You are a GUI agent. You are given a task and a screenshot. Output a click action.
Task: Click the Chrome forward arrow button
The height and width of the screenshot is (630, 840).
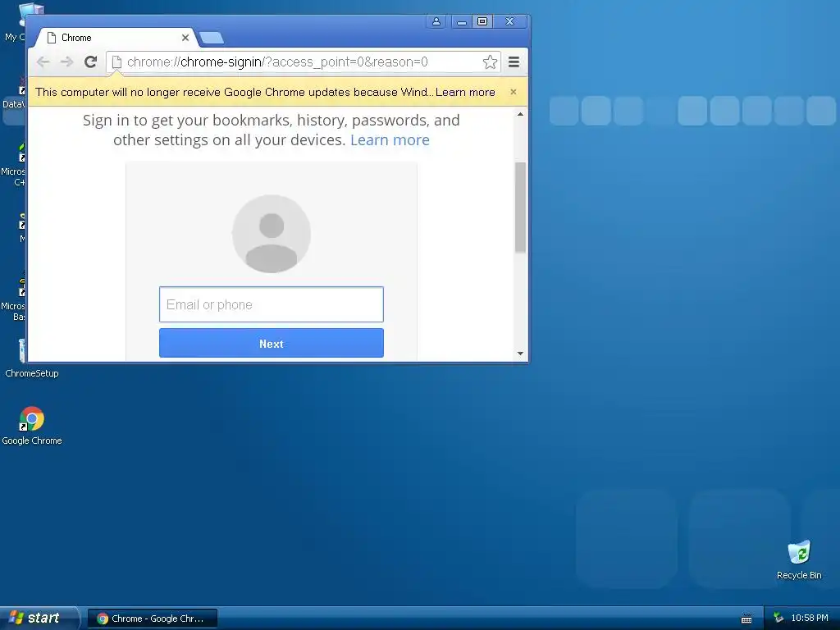tap(66, 62)
